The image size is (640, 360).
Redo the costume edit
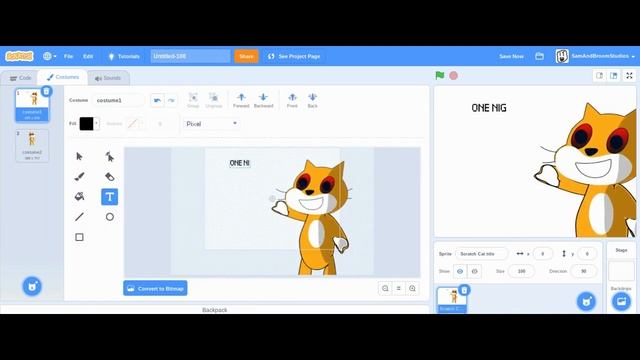[x=171, y=100]
